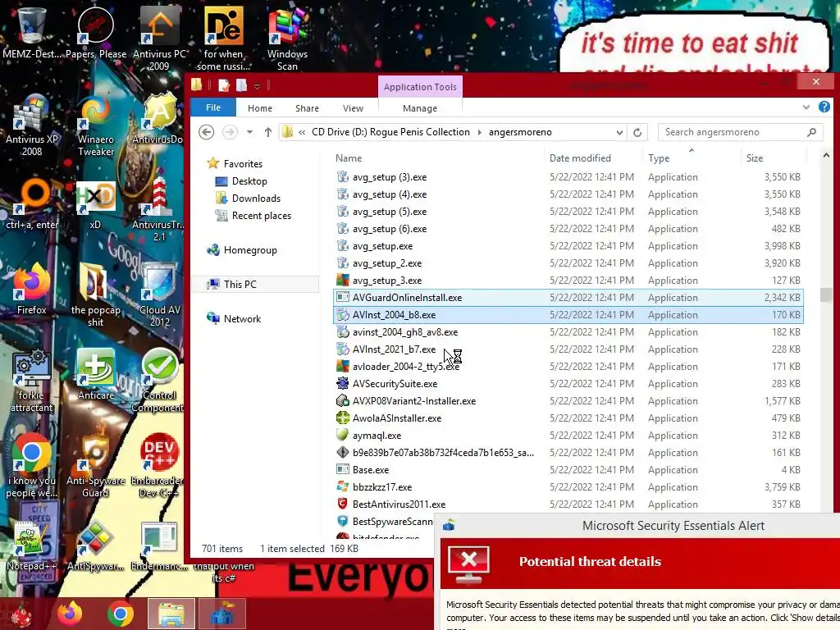Image resolution: width=840 pixels, height=630 pixels.
Task: Click the Firefox icon in the taskbar
Action: click(x=70, y=614)
